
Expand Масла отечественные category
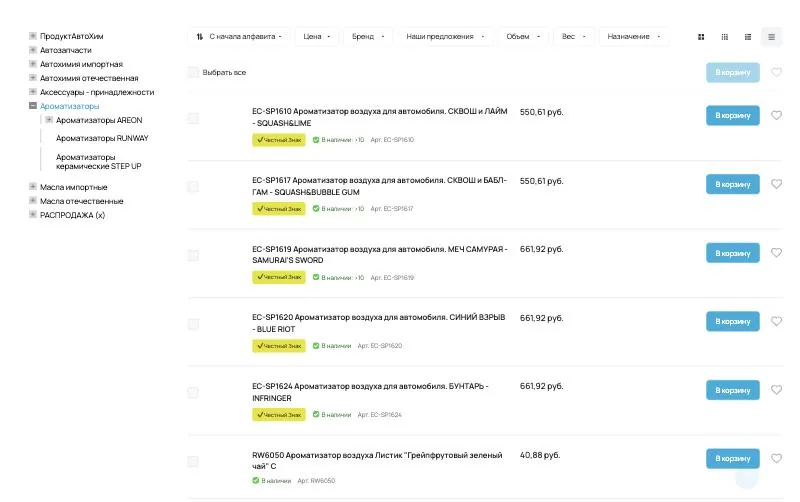click(33, 200)
